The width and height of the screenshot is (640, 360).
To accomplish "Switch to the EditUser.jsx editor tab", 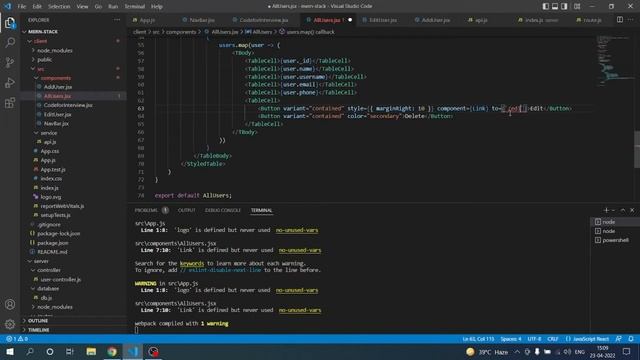I will pyautogui.click(x=382, y=20).
